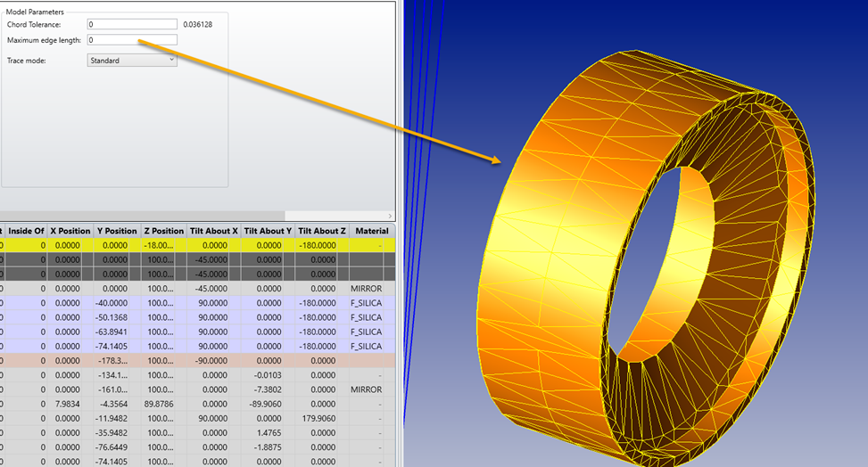The height and width of the screenshot is (467, 868).
Task: Select the X Position column header
Action: [x=70, y=231]
